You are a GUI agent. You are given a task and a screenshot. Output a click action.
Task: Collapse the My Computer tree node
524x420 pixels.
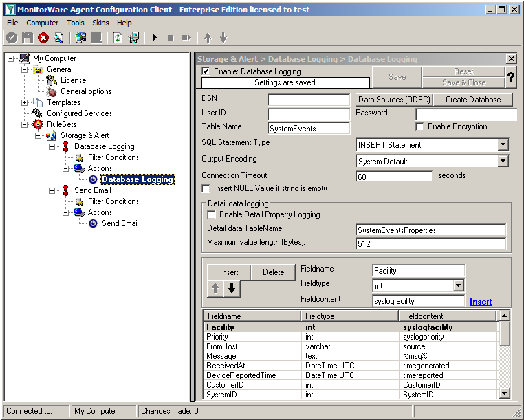(11, 59)
